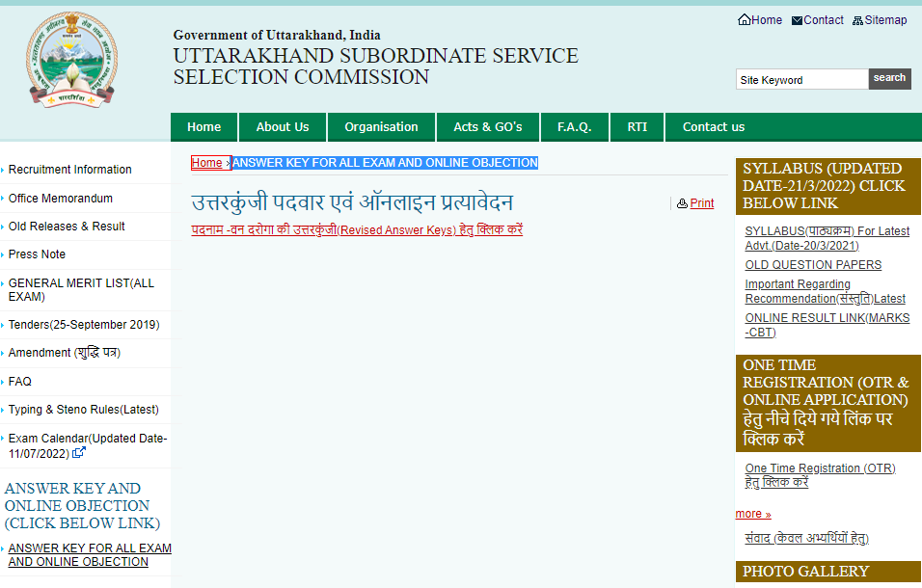Open the F.A.Q. menu item
This screenshot has height=588, width=922.
(575, 127)
